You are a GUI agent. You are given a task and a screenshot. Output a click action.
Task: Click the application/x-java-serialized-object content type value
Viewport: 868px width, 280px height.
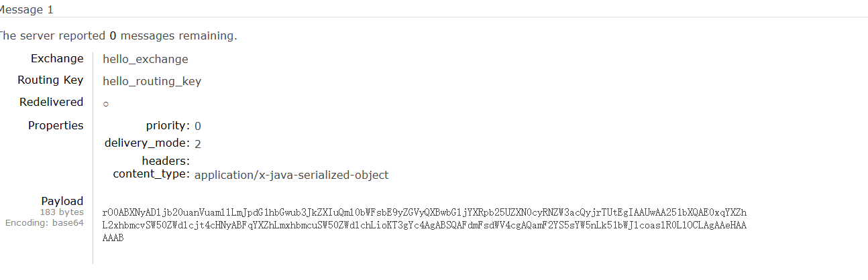coord(291,176)
